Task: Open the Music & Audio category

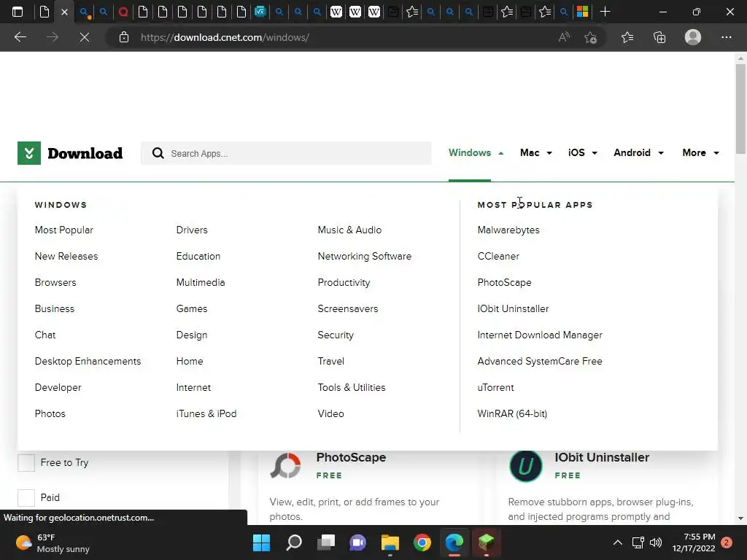Action: coord(349,230)
